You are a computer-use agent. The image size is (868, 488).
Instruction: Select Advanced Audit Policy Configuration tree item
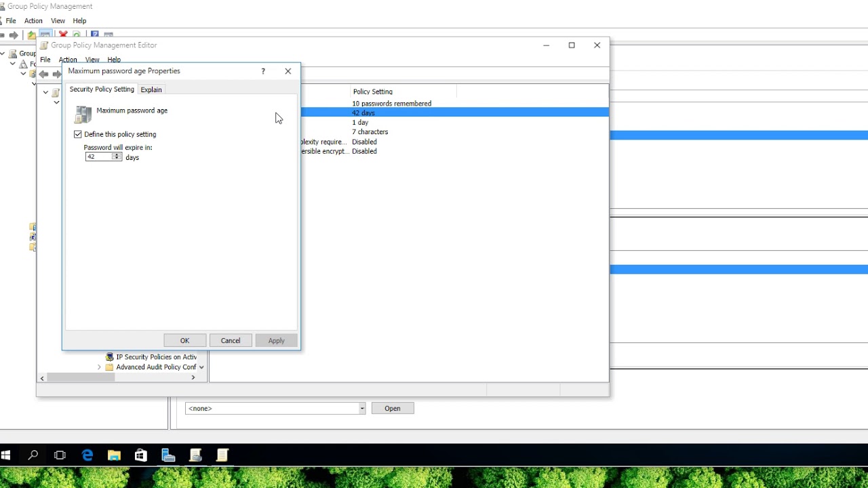[x=156, y=367]
